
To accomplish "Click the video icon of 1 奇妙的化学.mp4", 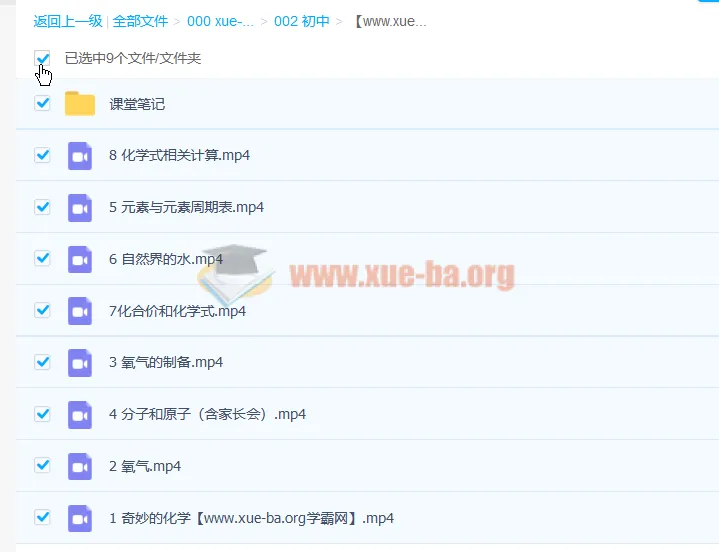I will tap(80, 519).
